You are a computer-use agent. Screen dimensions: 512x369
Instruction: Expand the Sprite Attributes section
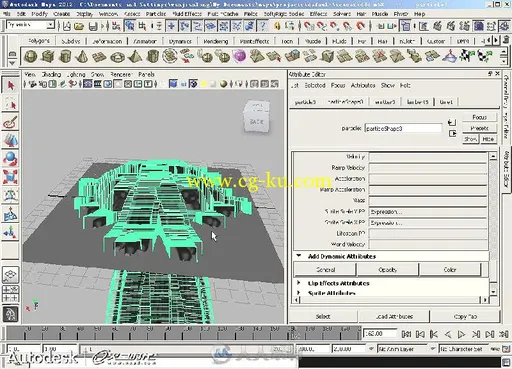(x=299, y=293)
